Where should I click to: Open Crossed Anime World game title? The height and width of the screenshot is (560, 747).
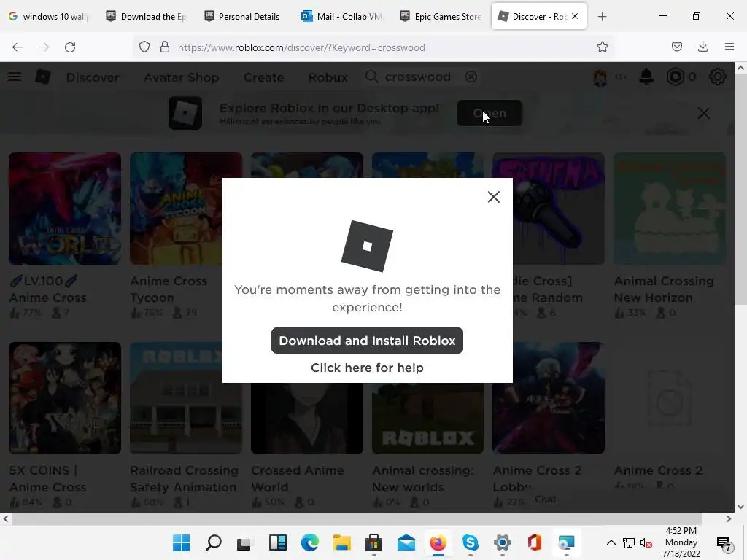298,478
